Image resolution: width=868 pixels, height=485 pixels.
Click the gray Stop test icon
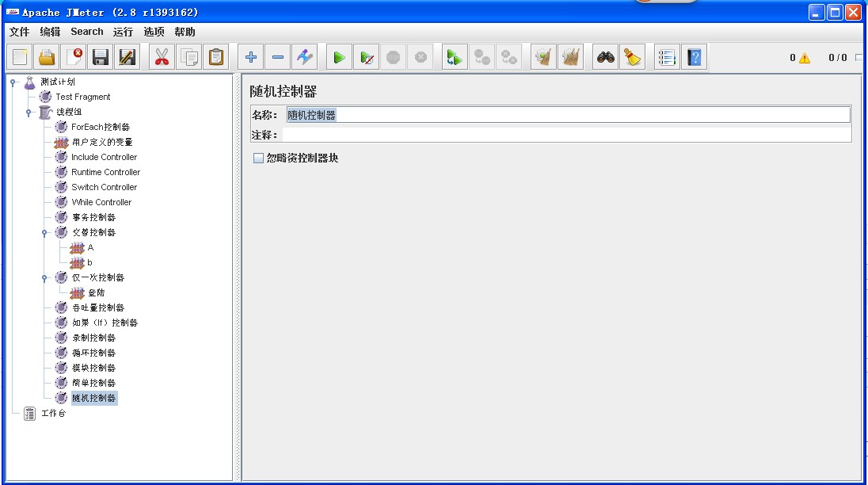[x=393, y=57]
